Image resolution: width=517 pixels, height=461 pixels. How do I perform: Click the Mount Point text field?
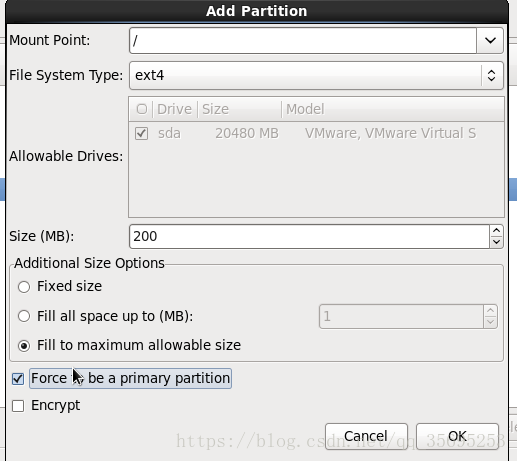click(303, 40)
